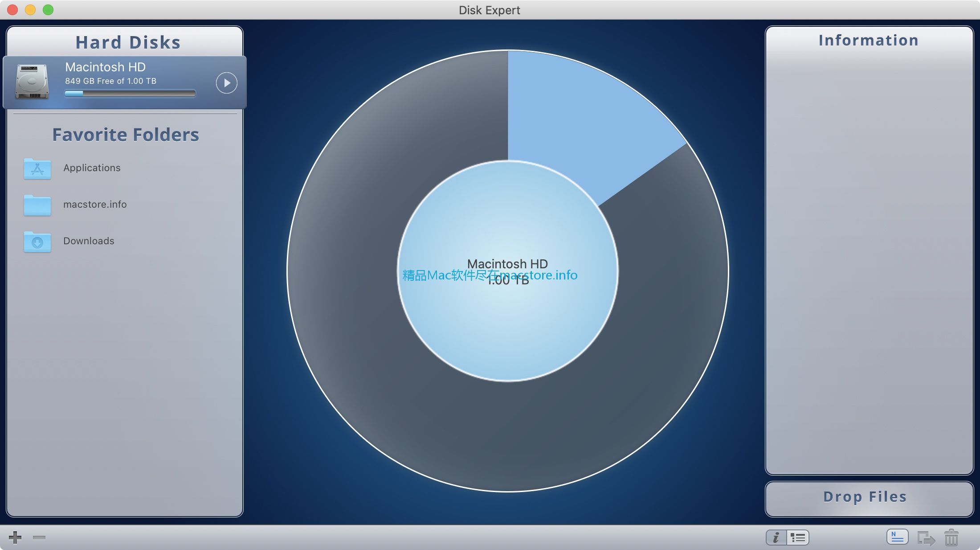
Task: Click the 849 GB Free of 1.00 TB text
Action: coord(110,81)
